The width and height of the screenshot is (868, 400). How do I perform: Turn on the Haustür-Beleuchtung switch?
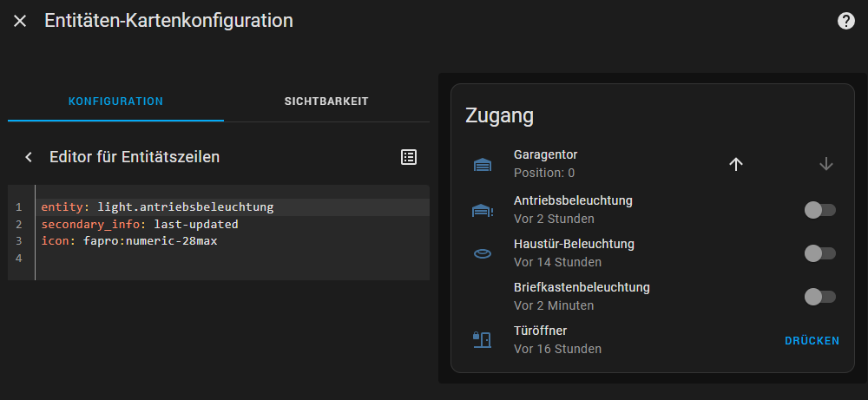(x=819, y=253)
